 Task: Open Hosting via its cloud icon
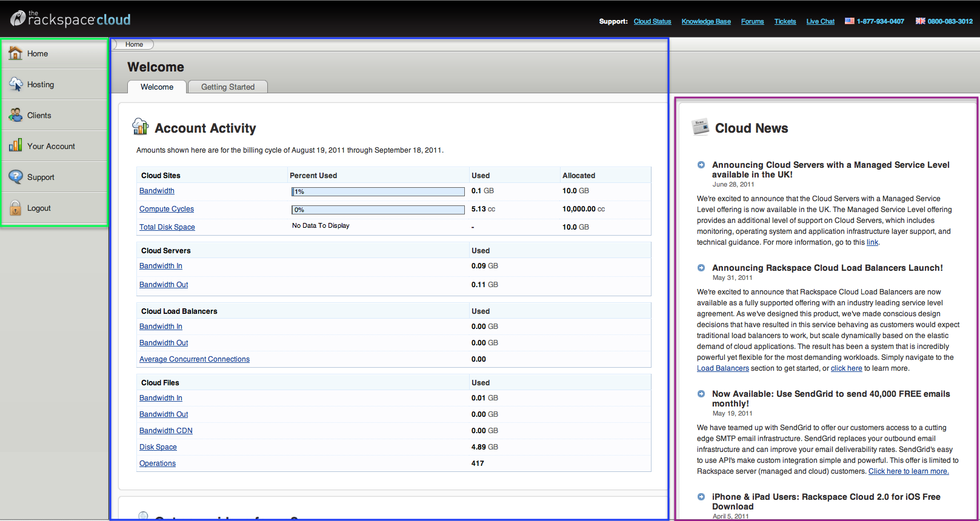point(16,84)
